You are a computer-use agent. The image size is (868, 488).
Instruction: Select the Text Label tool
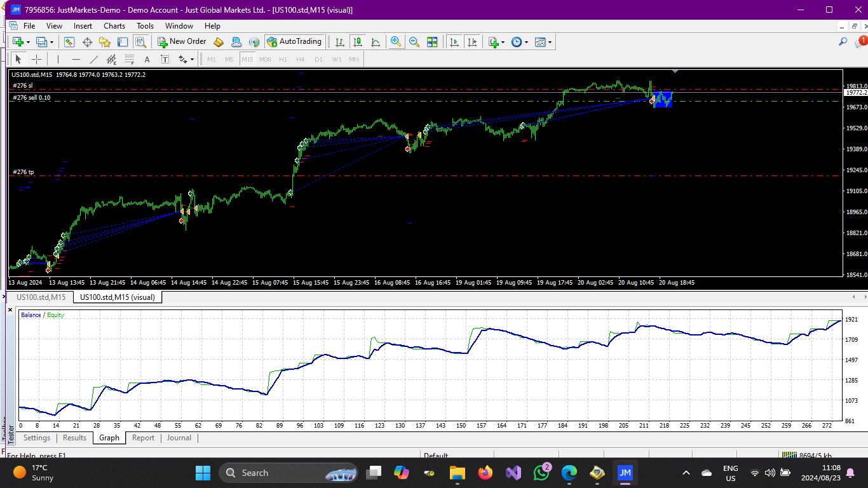tap(165, 59)
